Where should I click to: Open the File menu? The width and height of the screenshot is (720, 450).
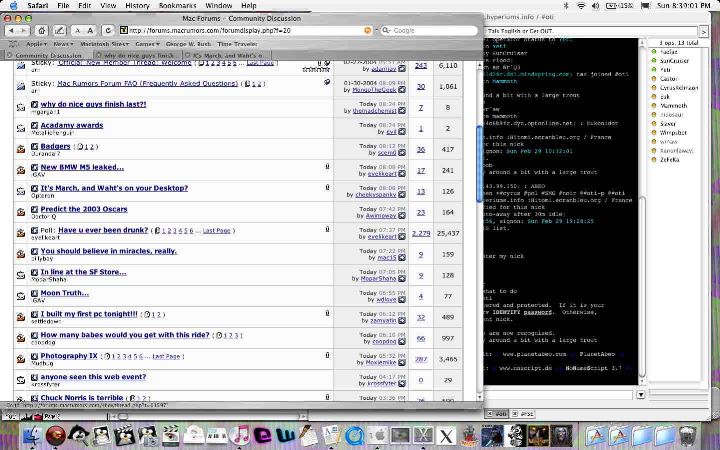pyautogui.click(x=63, y=6)
